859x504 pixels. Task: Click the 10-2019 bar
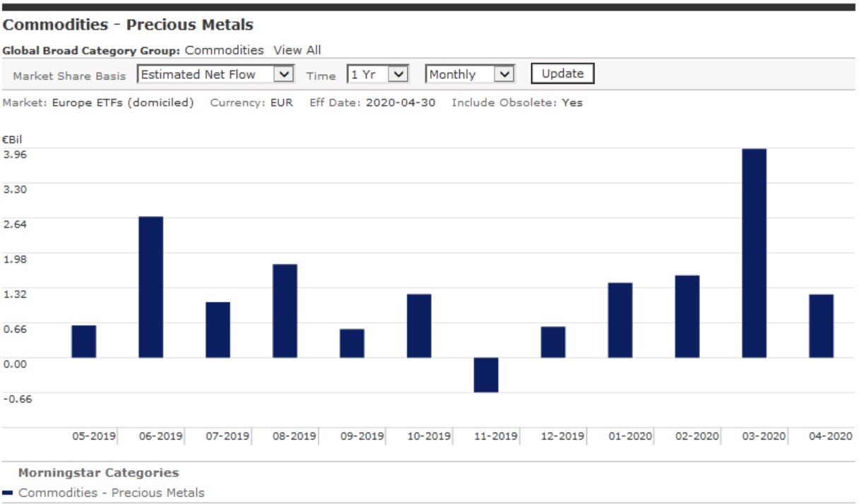[x=419, y=325]
